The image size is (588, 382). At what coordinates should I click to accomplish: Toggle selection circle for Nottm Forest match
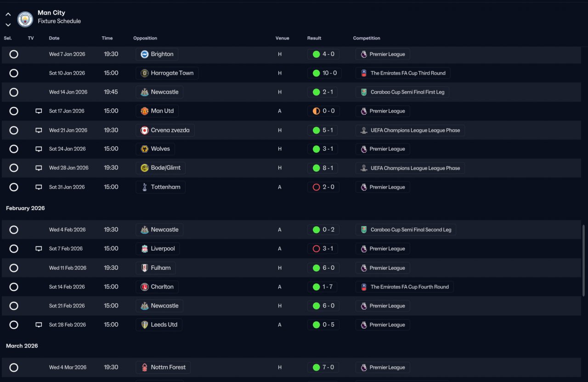pyautogui.click(x=14, y=367)
